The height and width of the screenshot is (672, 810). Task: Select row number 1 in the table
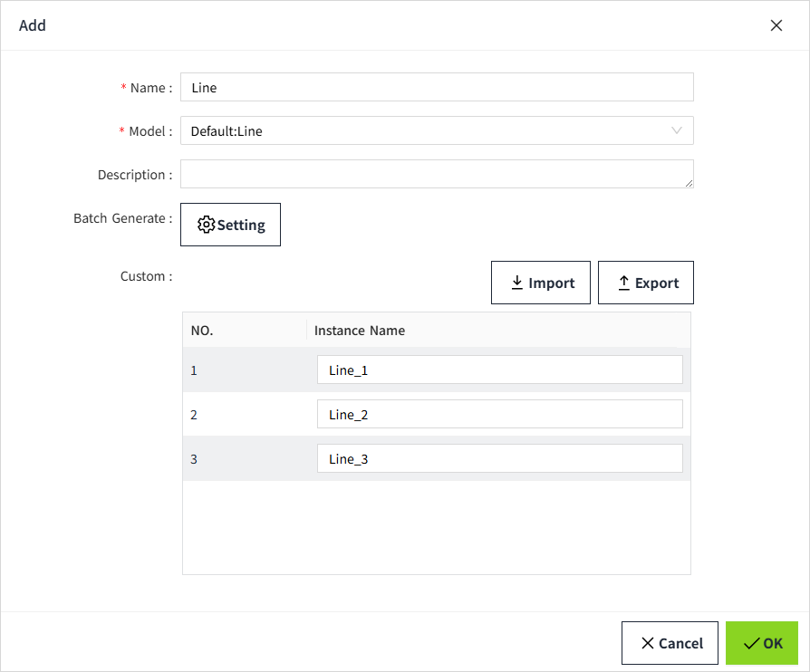tap(194, 370)
